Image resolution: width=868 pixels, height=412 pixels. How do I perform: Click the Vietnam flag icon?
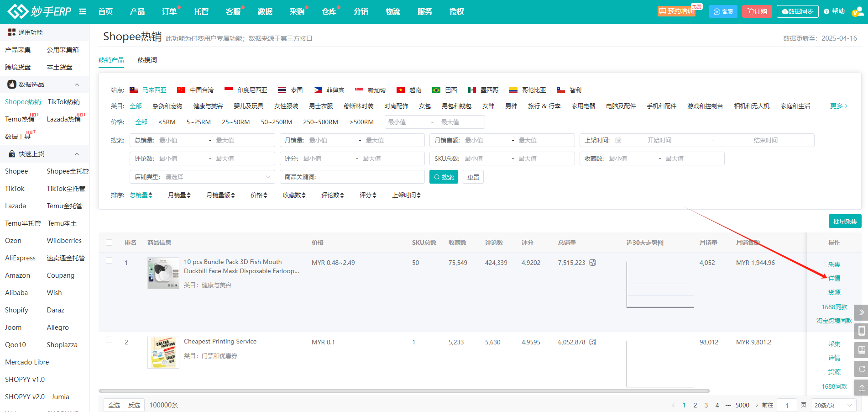pyautogui.click(x=401, y=90)
